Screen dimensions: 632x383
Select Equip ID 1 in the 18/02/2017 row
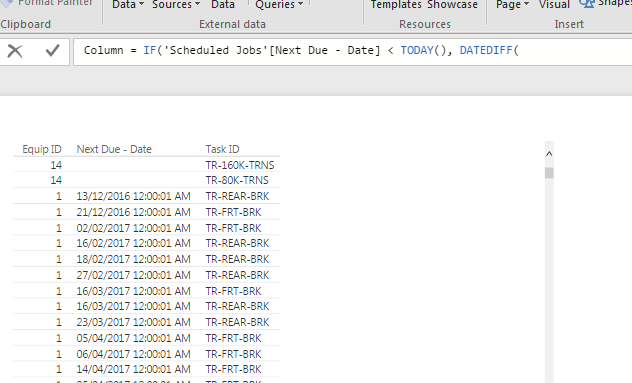click(x=59, y=259)
